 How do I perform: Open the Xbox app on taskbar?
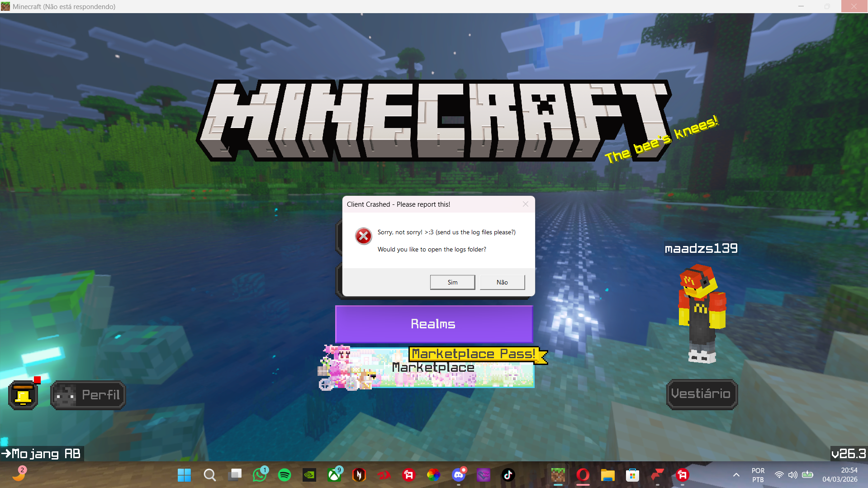coord(334,475)
